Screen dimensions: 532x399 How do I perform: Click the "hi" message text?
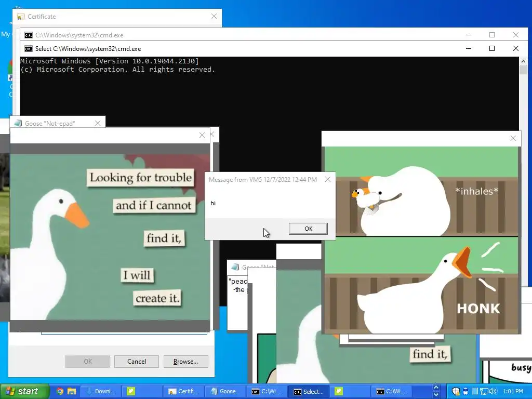click(x=213, y=203)
